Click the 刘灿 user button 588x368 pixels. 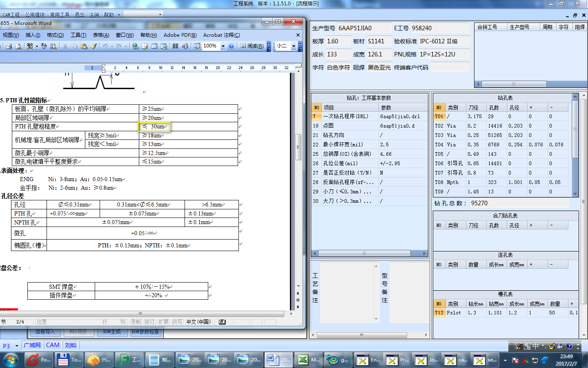coord(71,346)
